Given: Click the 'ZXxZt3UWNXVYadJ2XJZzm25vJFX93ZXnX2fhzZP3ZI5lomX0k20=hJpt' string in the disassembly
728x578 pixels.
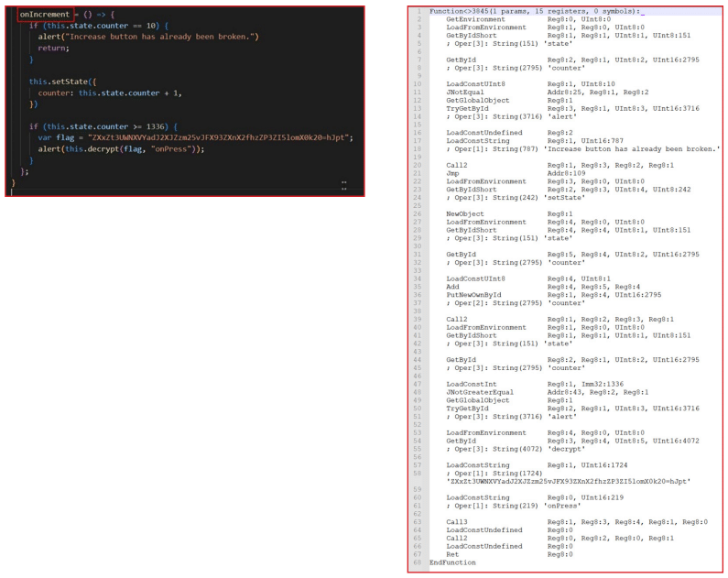Looking at the screenshot, I should point(569,482).
